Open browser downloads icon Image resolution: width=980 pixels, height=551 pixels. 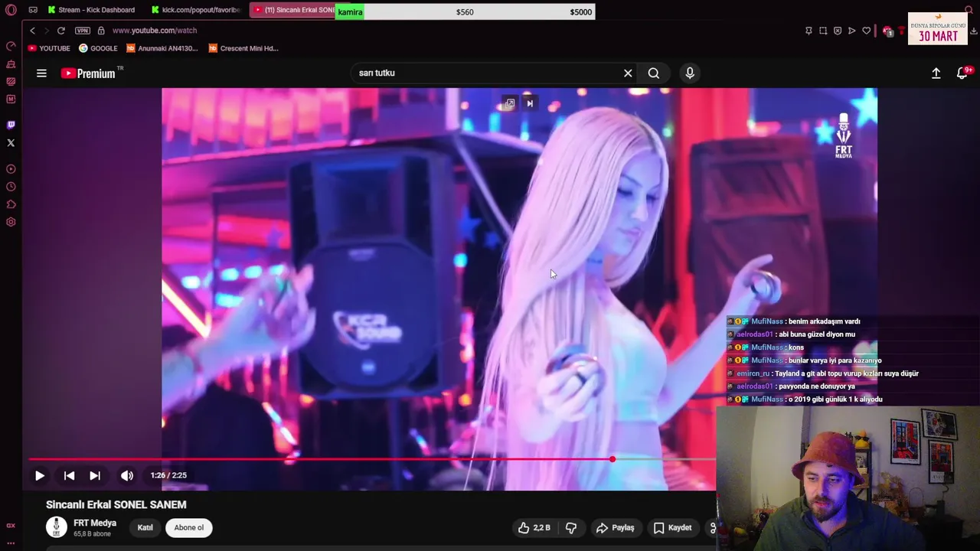(x=974, y=31)
